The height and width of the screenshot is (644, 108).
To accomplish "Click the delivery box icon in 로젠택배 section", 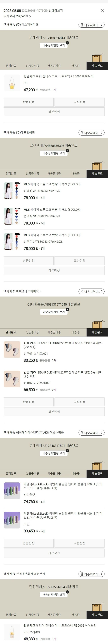I will 97,165.
